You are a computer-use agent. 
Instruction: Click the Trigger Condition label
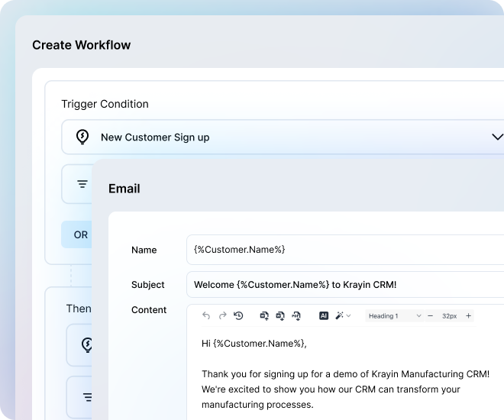(x=105, y=104)
